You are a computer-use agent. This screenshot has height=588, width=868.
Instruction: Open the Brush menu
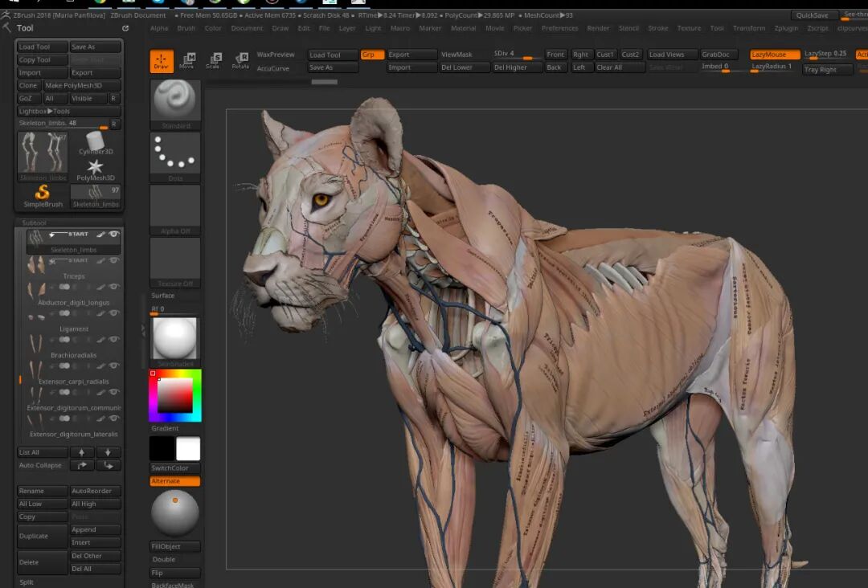pyautogui.click(x=186, y=28)
